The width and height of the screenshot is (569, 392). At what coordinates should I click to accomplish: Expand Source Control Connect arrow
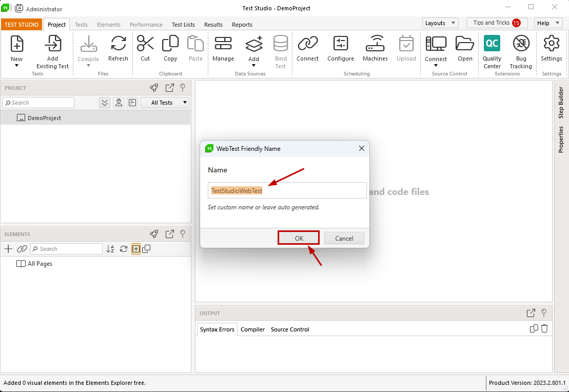coord(436,66)
